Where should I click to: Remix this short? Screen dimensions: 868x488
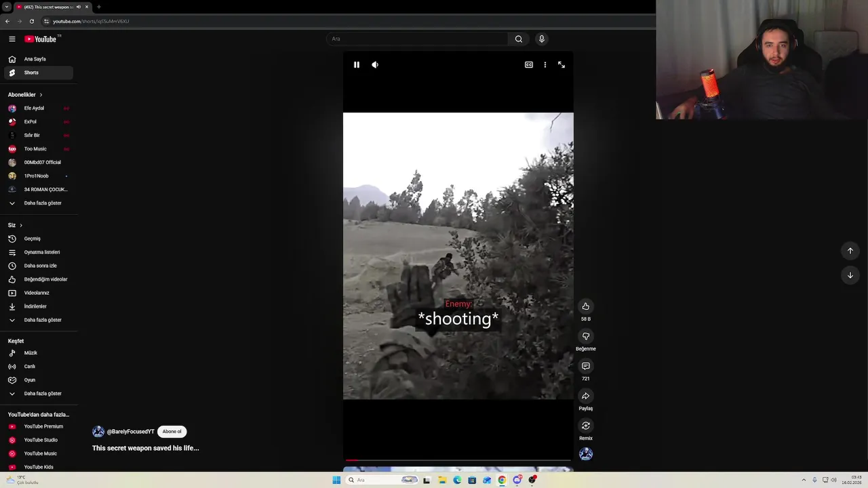tap(586, 426)
